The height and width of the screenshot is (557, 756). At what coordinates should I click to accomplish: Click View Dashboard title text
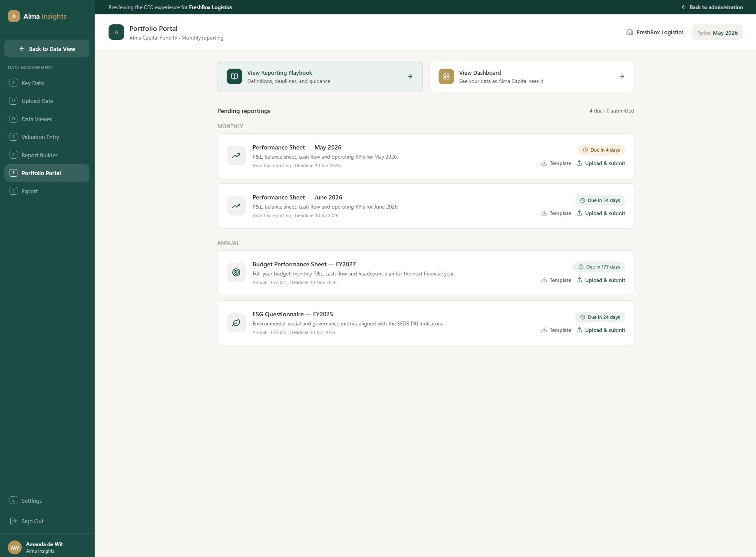pos(480,73)
